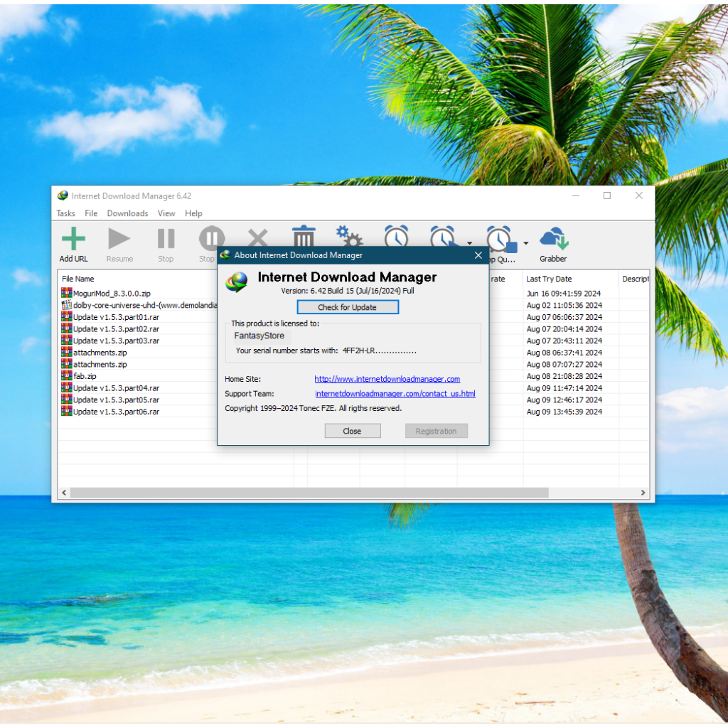The width and height of the screenshot is (728, 728).
Task: Open the Grabber cloud icon
Action: [553, 239]
